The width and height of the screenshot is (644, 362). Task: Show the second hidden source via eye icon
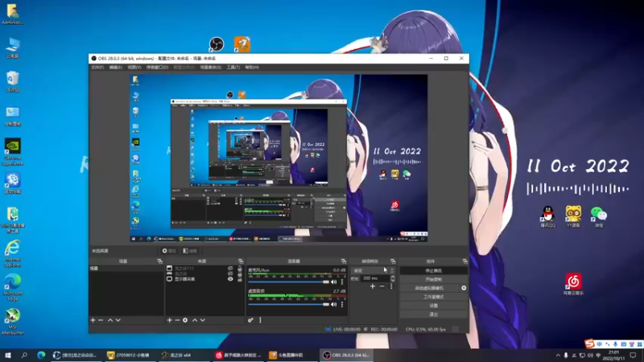[230, 274]
